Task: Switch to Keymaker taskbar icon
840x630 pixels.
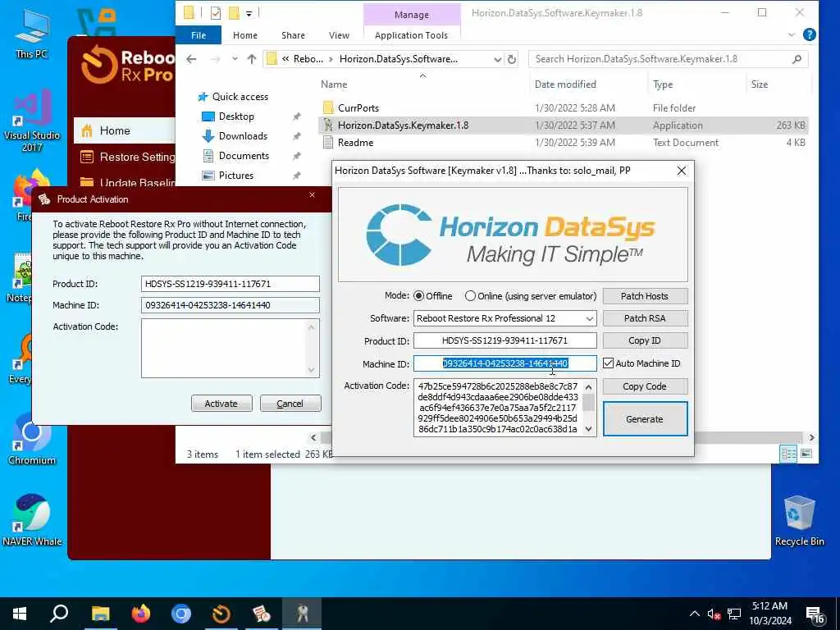Action: coord(302,614)
